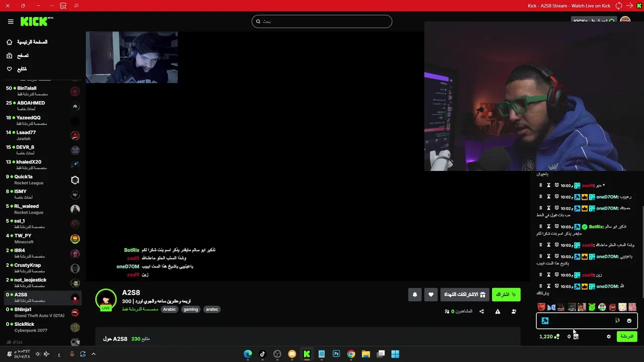
Task: Open BNinja1 GTA V channel
Action: click(x=42, y=312)
